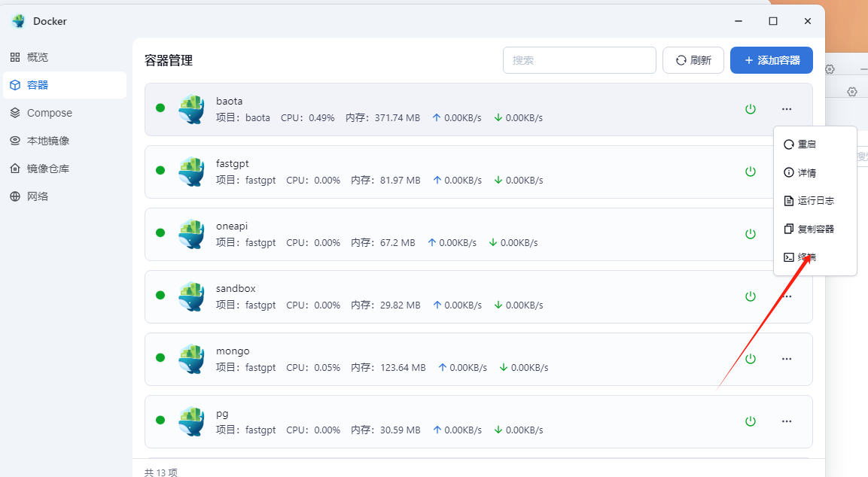The image size is (868, 477).
Task: Select 复制容器 in the context menu
Action: click(x=815, y=229)
